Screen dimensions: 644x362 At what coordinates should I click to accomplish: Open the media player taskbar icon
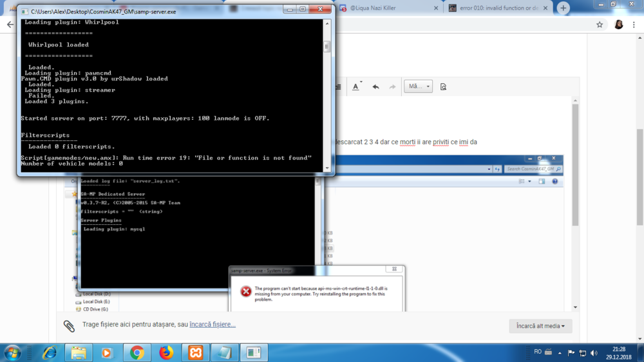pyautogui.click(x=107, y=352)
